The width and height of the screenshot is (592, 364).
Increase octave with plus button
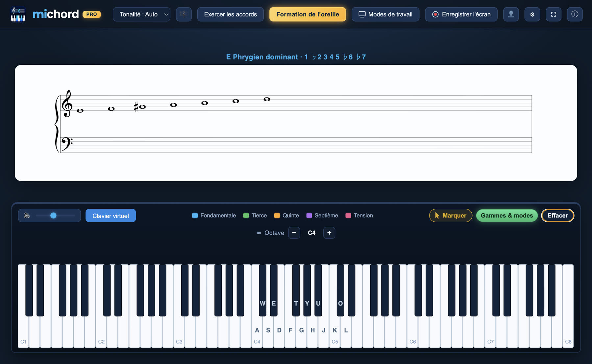(x=329, y=233)
